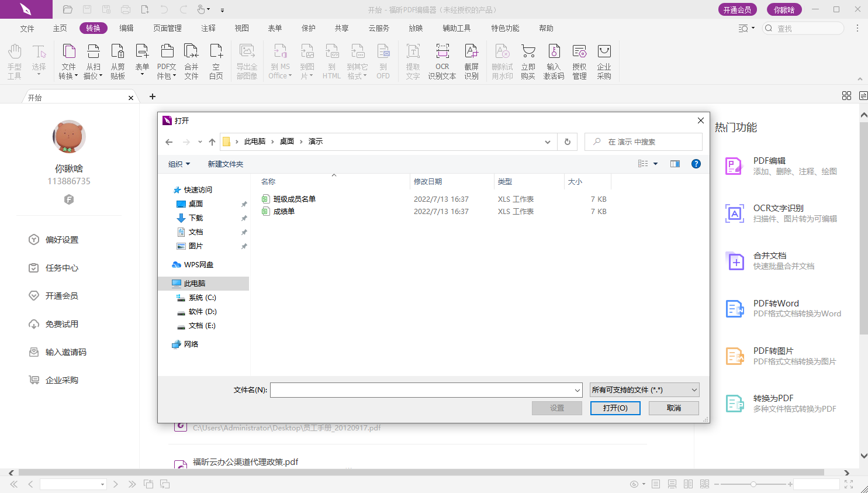
Task: Open the 组织 organize dropdown
Action: pyautogui.click(x=179, y=164)
